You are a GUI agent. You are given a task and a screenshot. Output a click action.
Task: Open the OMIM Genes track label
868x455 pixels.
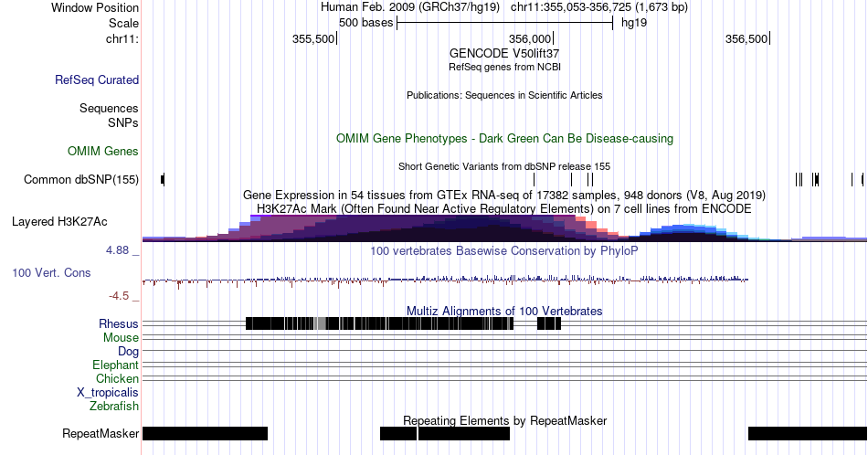103,151
